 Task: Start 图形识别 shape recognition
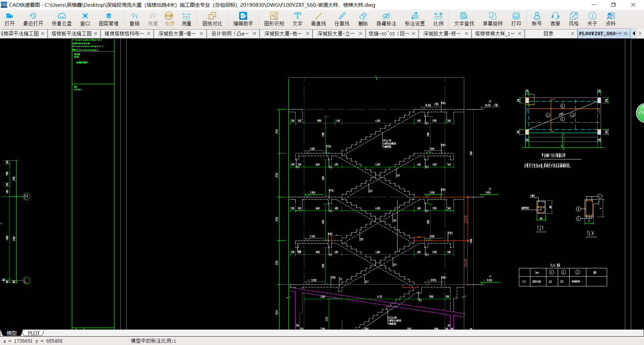coord(274,19)
